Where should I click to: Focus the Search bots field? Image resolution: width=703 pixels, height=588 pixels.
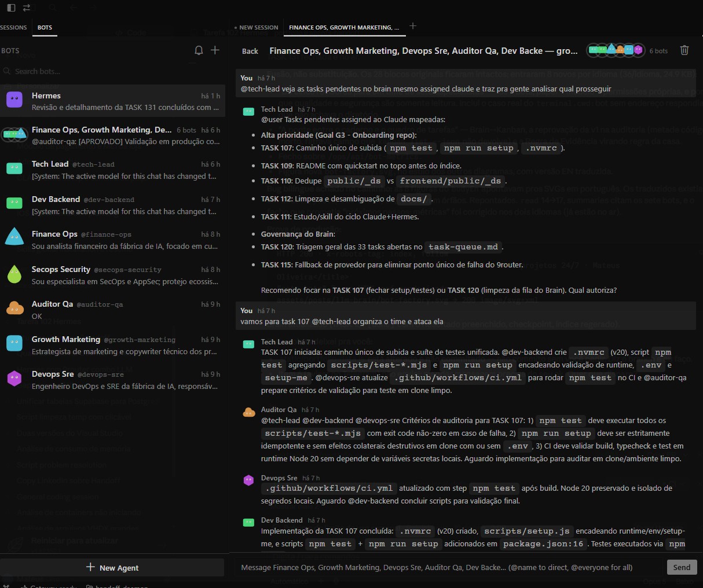pos(112,71)
